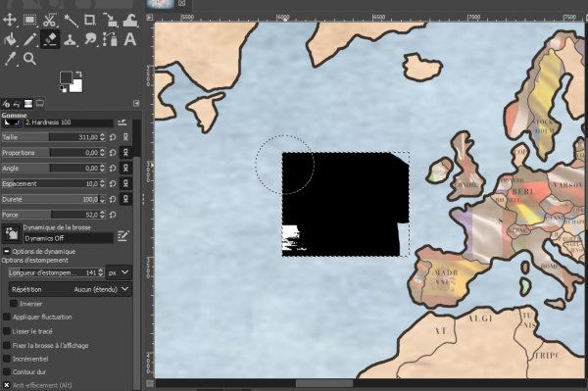Pick the Text tool
Screen dimensions: 588x391
(x=129, y=39)
